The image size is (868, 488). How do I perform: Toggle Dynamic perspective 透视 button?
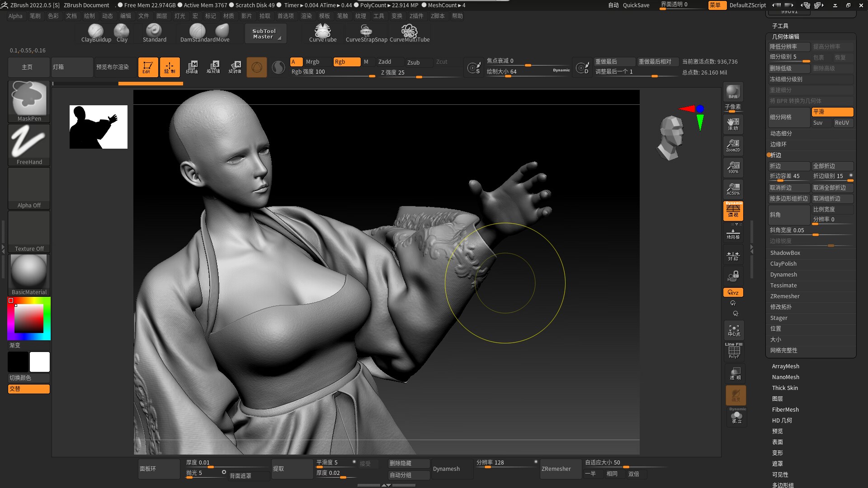[733, 211]
